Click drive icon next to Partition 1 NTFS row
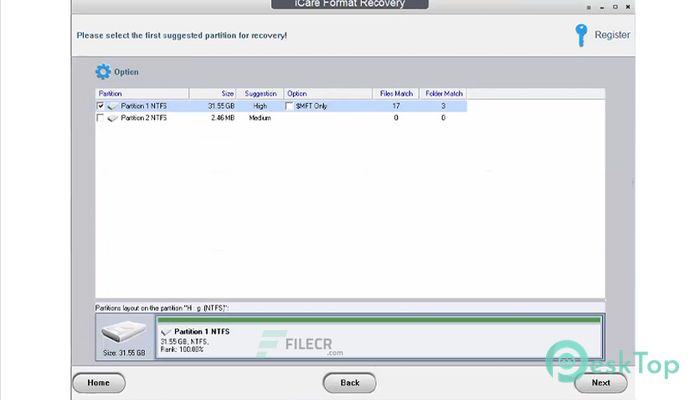700x400 pixels. tap(112, 106)
